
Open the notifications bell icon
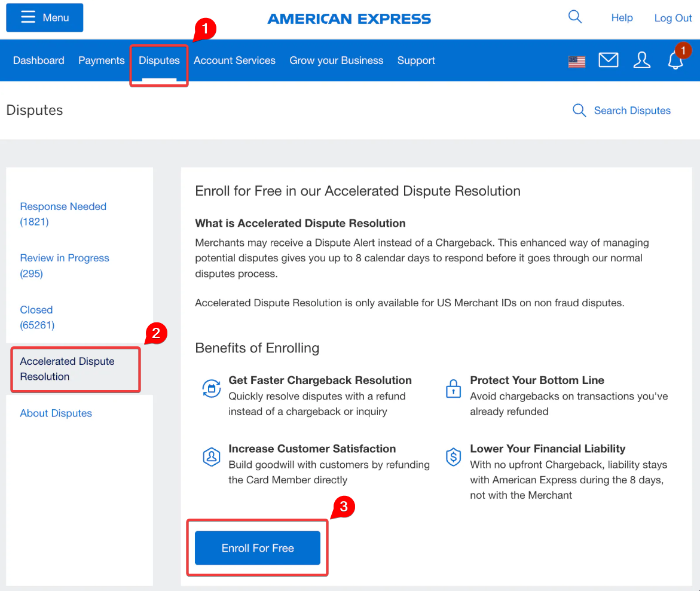pos(675,60)
